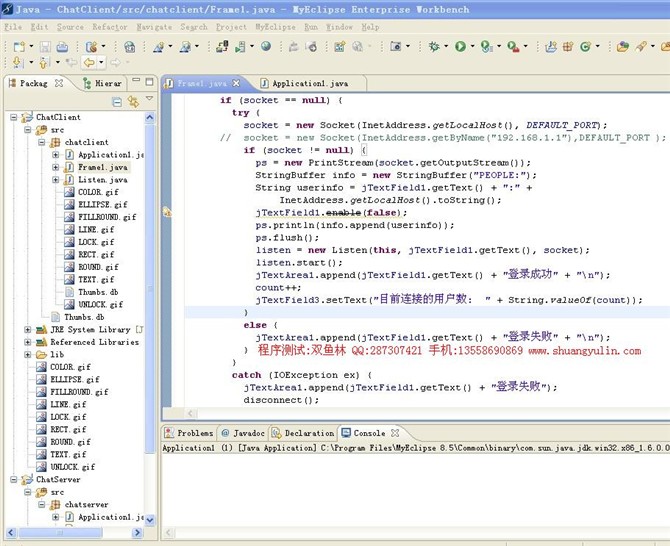
Task: Expand Referenced Libraries node
Action: tap(27, 342)
